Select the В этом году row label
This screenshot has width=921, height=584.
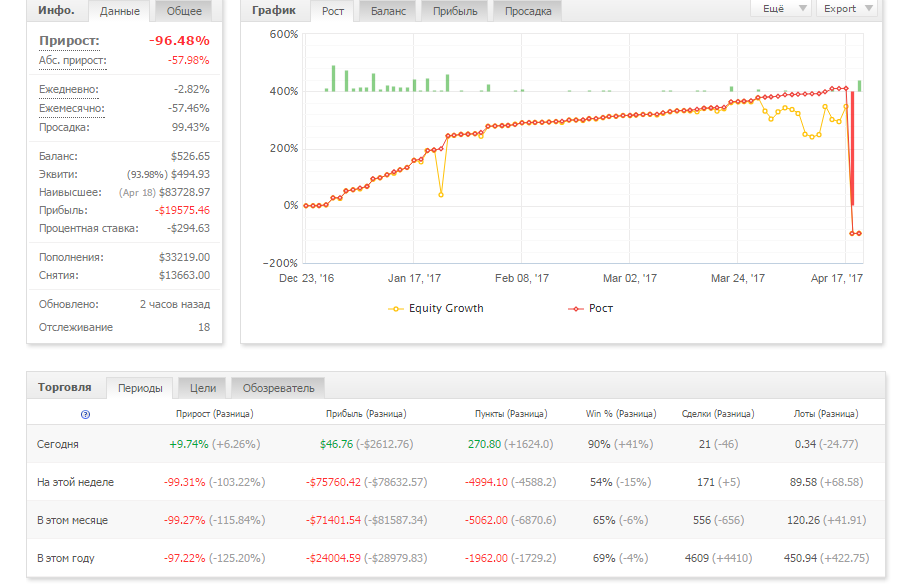tap(66, 558)
